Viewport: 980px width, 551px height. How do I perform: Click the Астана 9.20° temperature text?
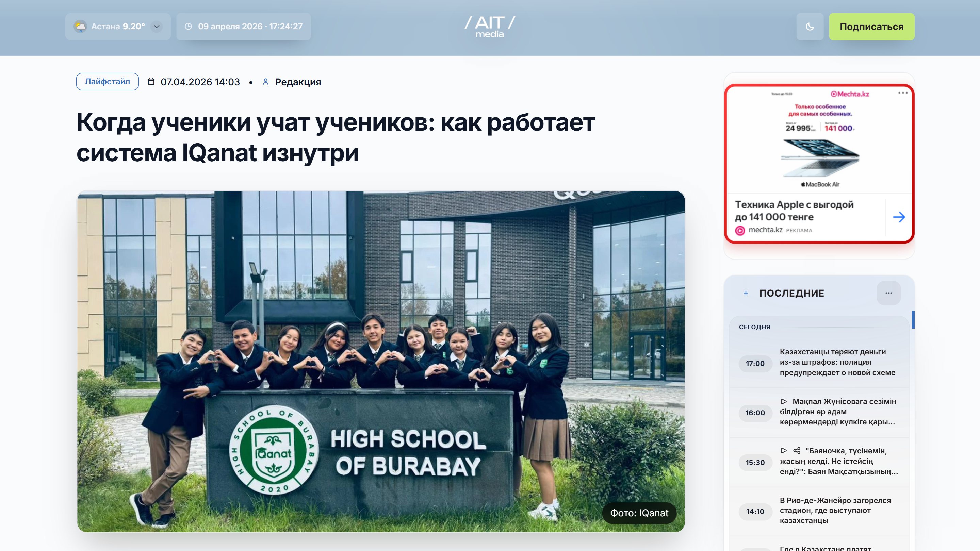pos(118,26)
